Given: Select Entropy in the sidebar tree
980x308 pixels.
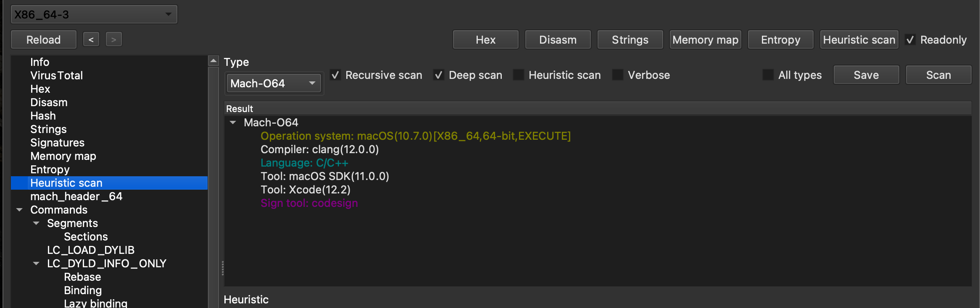Looking at the screenshot, I should pos(50,170).
